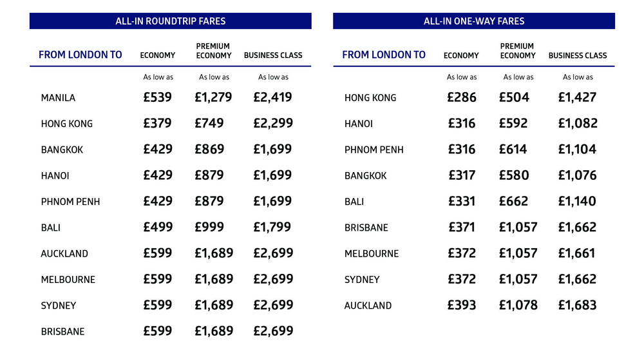Select PHNOM PENH in the one-way table
Image resolution: width=644 pixels, height=359 pixels.
click(374, 150)
